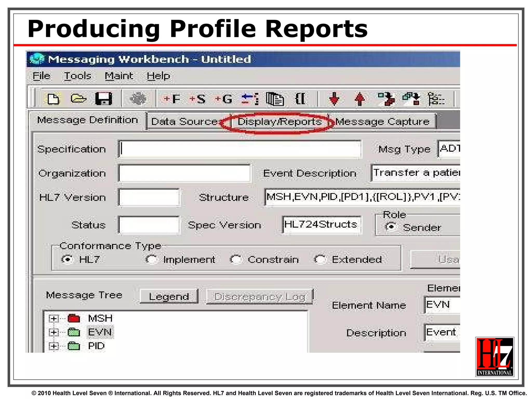Click the Spec Version field HL724Structs
Viewport: 532px width, 399px height.
tap(322, 225)
